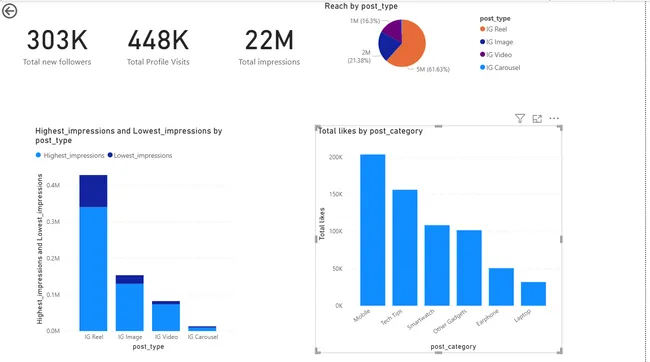Click the 2M (21.38%) pie label
Viewport: 650px width, 362px height.
pyautogui.click(x=359, y=56)
